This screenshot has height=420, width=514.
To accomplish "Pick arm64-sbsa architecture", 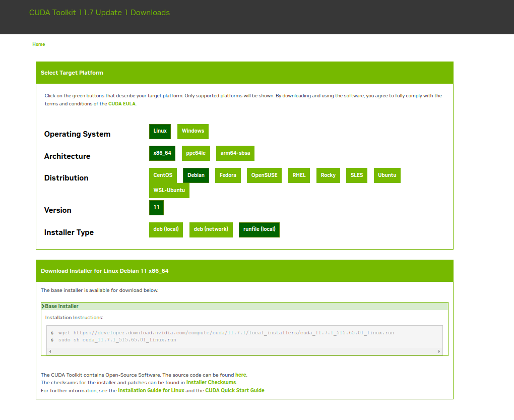I will pyautogui.click(x=235, y=153).
